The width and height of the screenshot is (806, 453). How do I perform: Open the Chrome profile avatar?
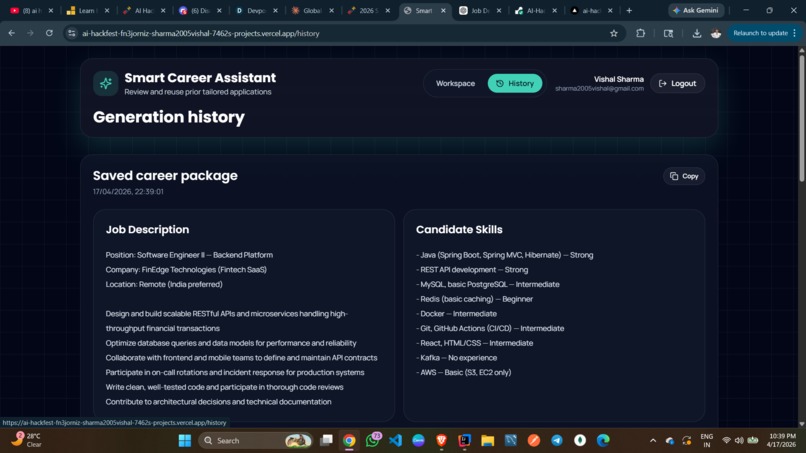(x=716, y=33)
